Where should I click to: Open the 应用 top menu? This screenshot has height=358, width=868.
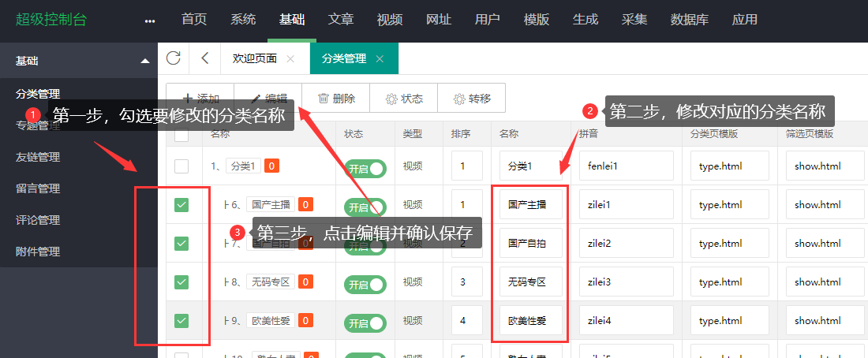point(745,20)
